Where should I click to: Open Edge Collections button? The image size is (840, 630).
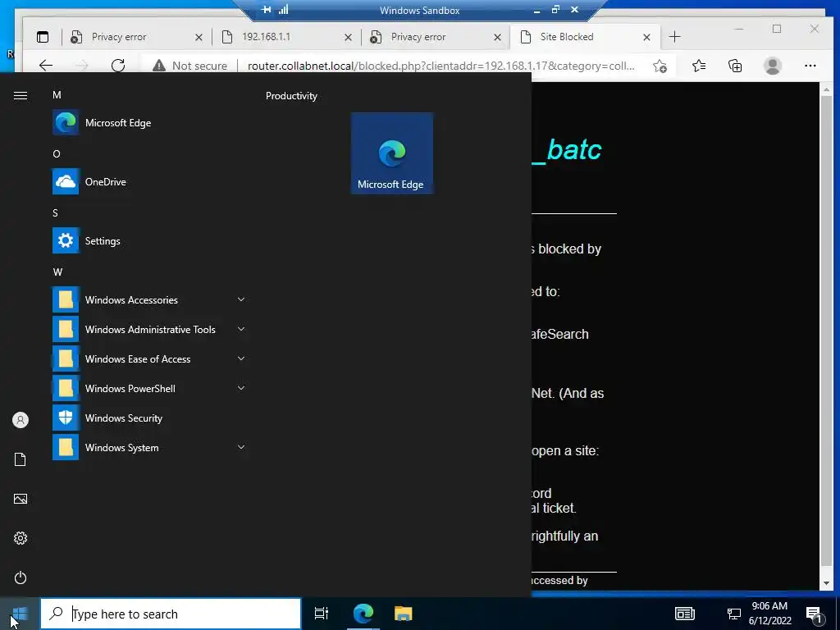coord(735,66)
